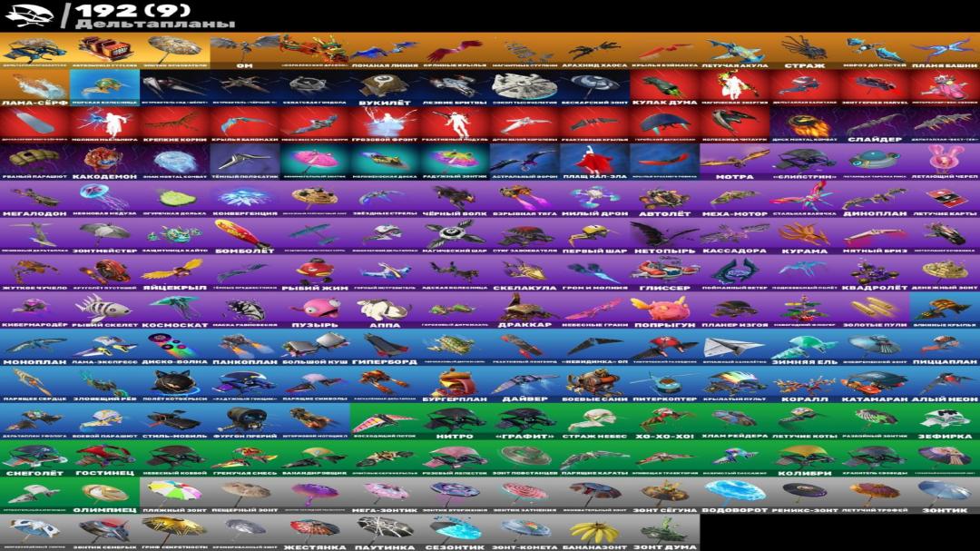Click the "Дельтапланы" heading text
The image size is (980, 551).
(155, 24)
